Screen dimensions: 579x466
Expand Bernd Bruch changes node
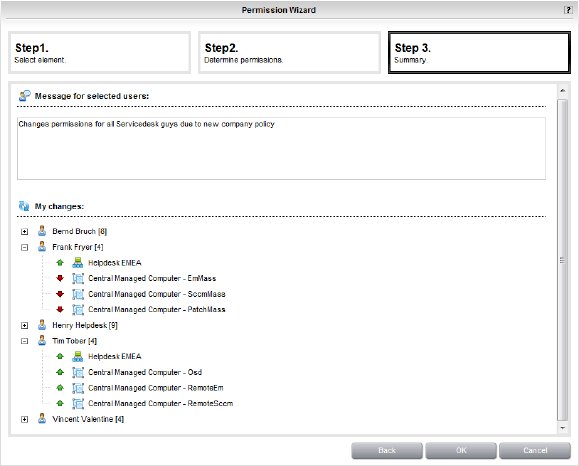(24, 232)
